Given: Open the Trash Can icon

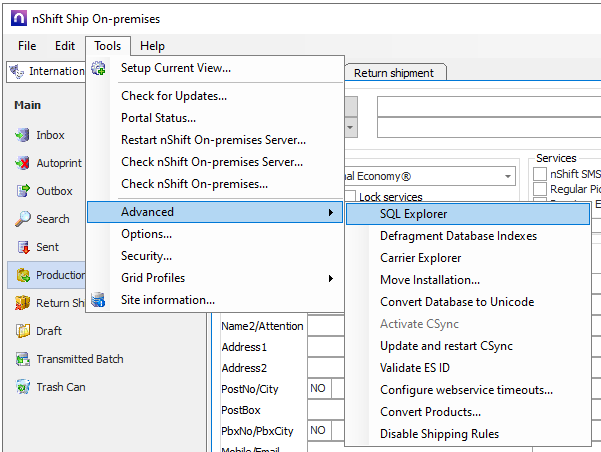Looking at the screenshot, I should coord(23,387).
